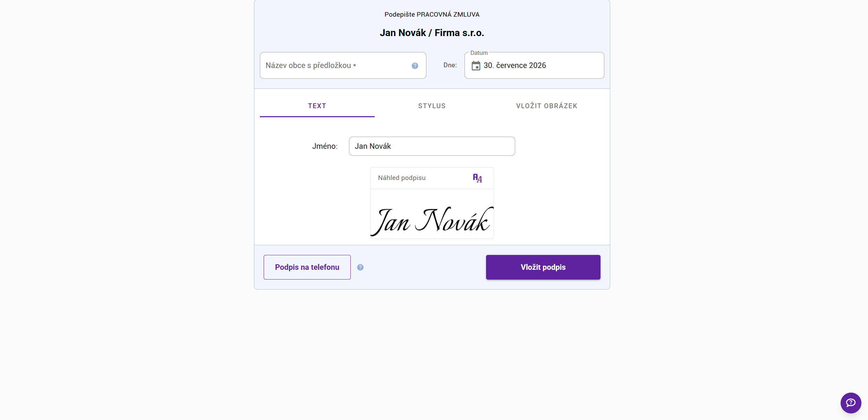
Task: Click the Dne: label
Action: pos(450,65)
